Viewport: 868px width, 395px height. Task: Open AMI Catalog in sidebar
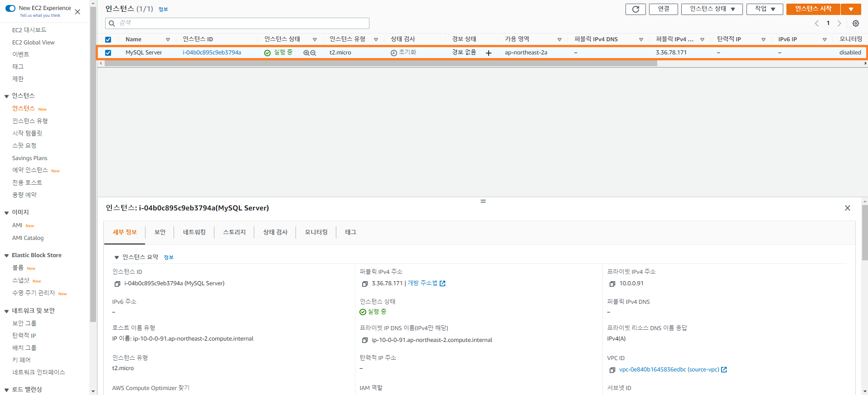point(28,238)
